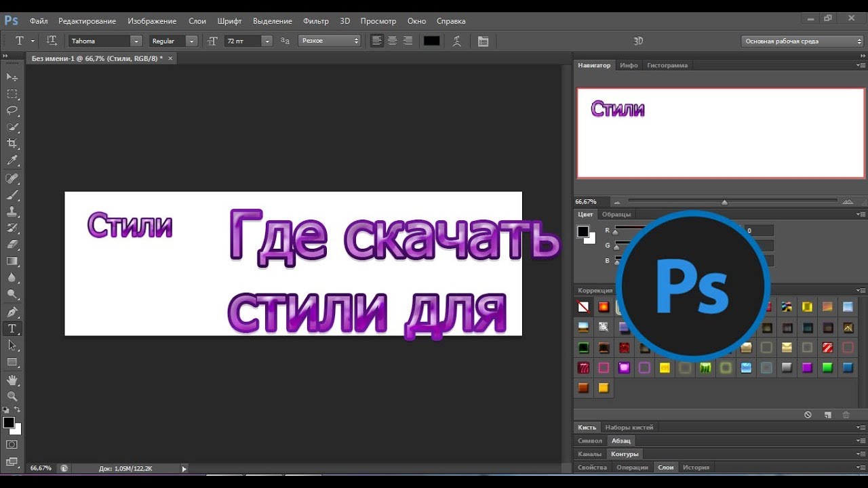The image size is (868, 488).
Task: Select the Dodge tool
Action: coord(12,294)
